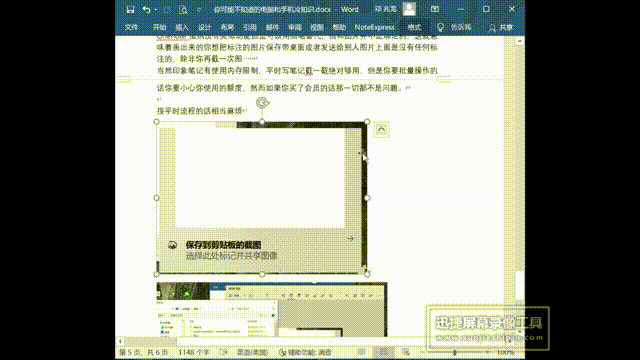Click the right-middle resize handle of the picture
This screenshot has height=360, width=640.
point(367,198)
